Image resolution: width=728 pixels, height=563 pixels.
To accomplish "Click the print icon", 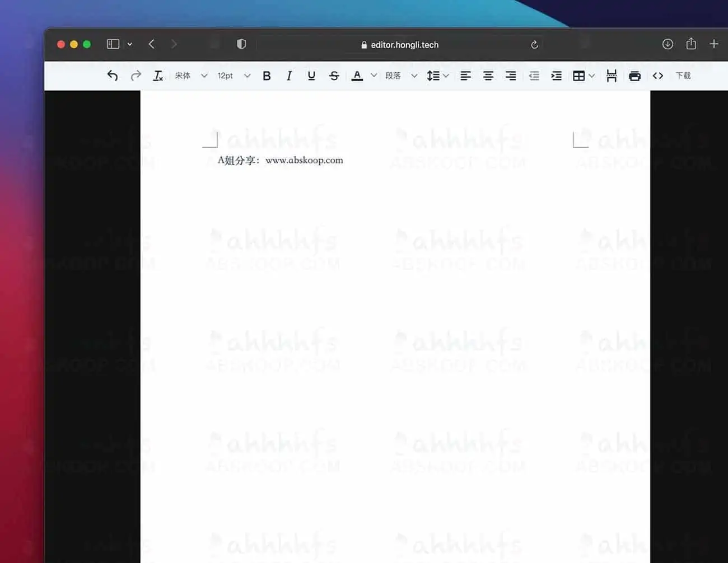I will (x=634, y=76).
